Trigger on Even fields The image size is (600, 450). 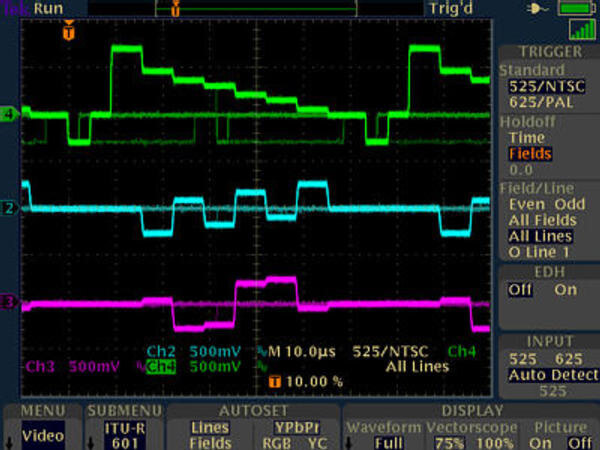[527, 204]
